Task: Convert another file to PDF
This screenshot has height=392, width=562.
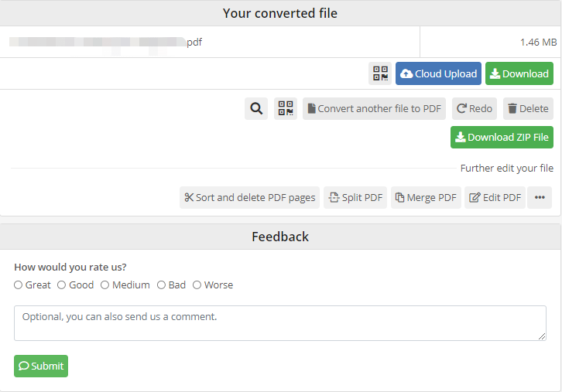Action: (374, 108)
